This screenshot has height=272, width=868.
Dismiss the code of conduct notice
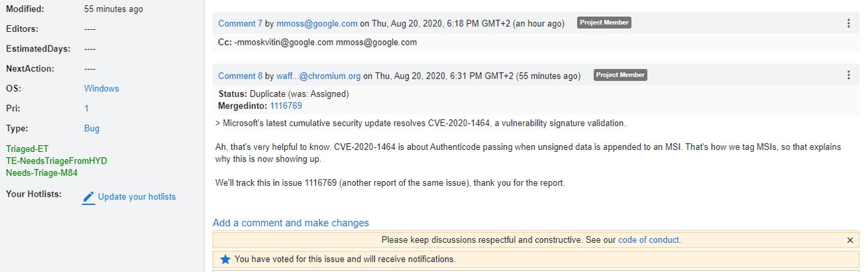point(850,240)
